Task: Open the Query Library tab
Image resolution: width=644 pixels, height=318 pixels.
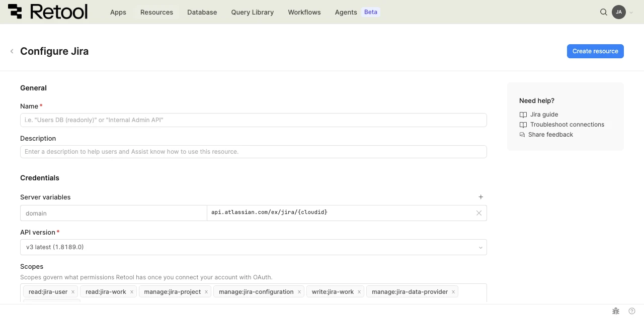Action: 253,12
